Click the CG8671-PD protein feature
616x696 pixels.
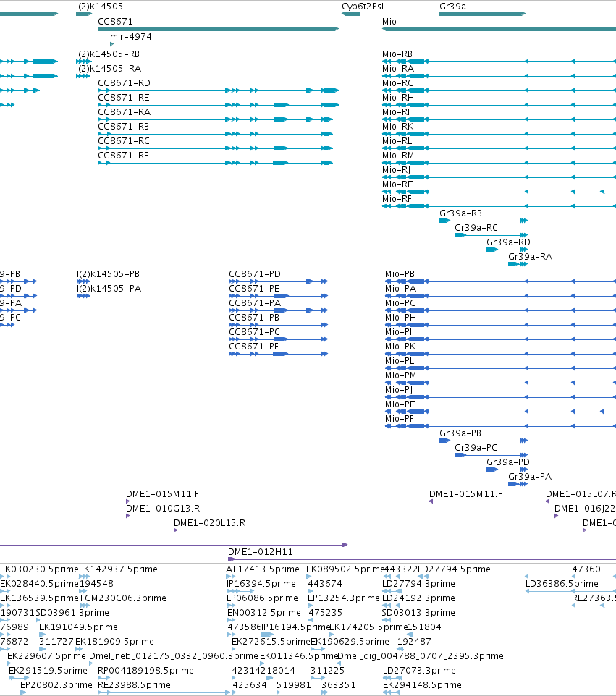(278, 281)
